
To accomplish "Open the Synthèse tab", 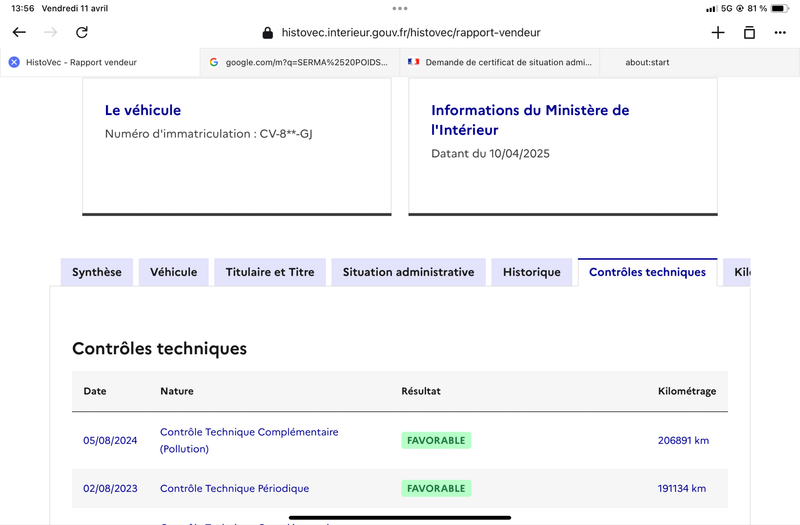I will (97, 272).
